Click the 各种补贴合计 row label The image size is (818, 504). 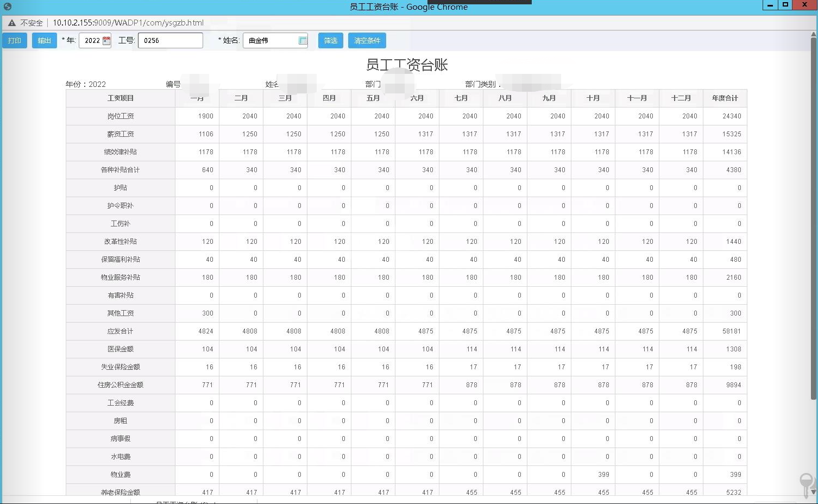coord(121,170)
